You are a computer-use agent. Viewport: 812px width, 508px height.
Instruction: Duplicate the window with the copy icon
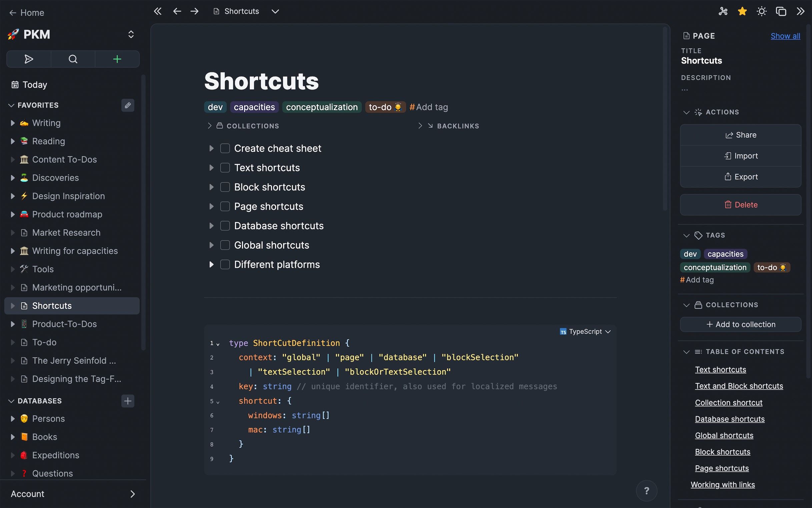pos(781,11)
